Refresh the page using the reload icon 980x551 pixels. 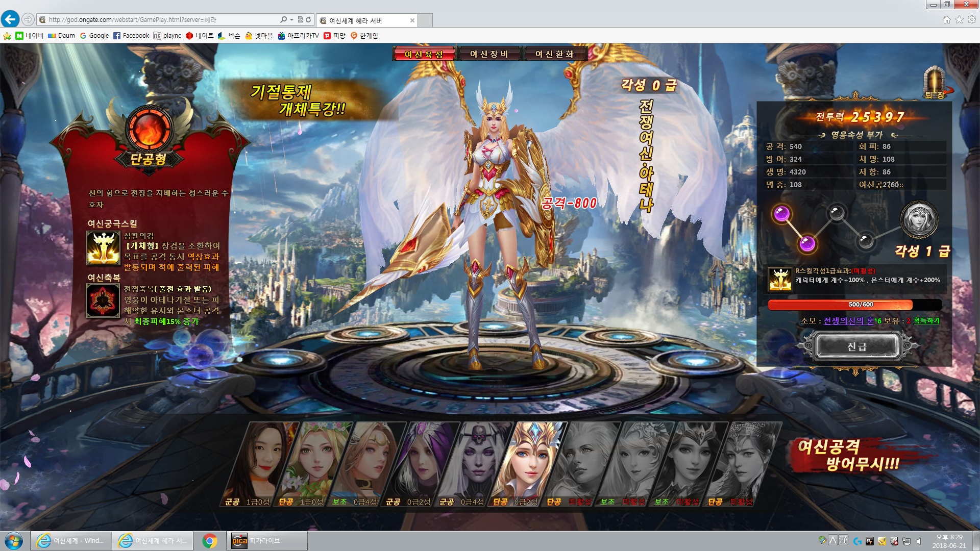click(x=308, y=19)
